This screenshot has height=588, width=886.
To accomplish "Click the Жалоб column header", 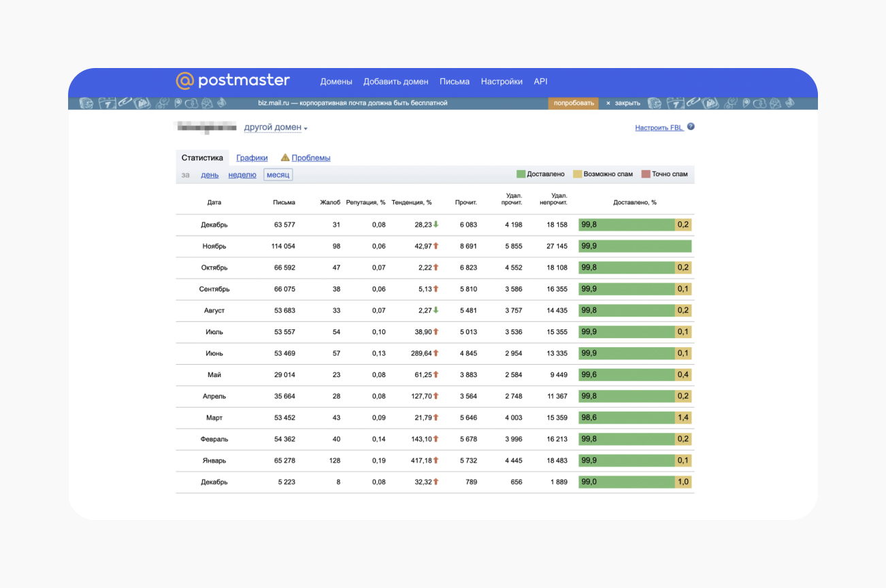I will [330, 203].
